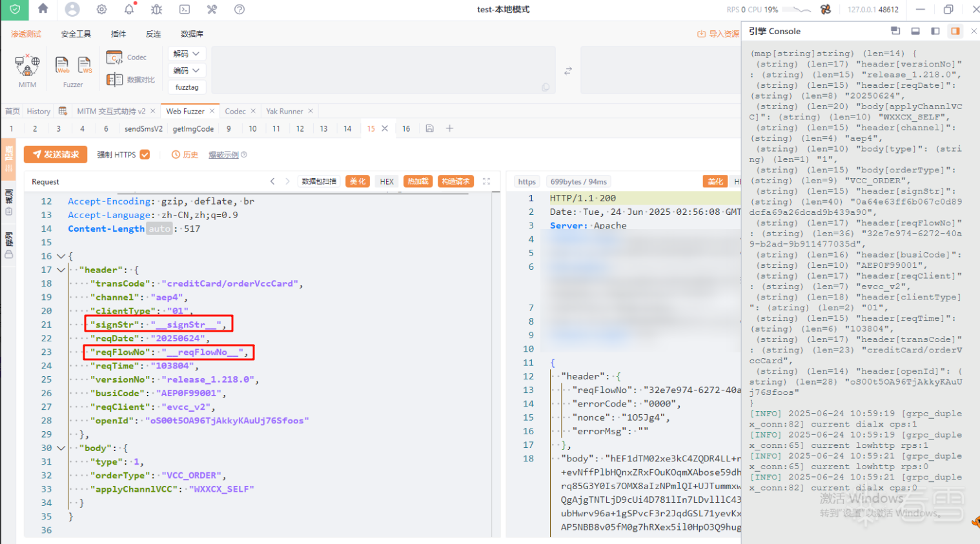This screenshot has height=544, width=980.
Task: Open the 解码 decode dropdown
Action: [x=187, y=54]
